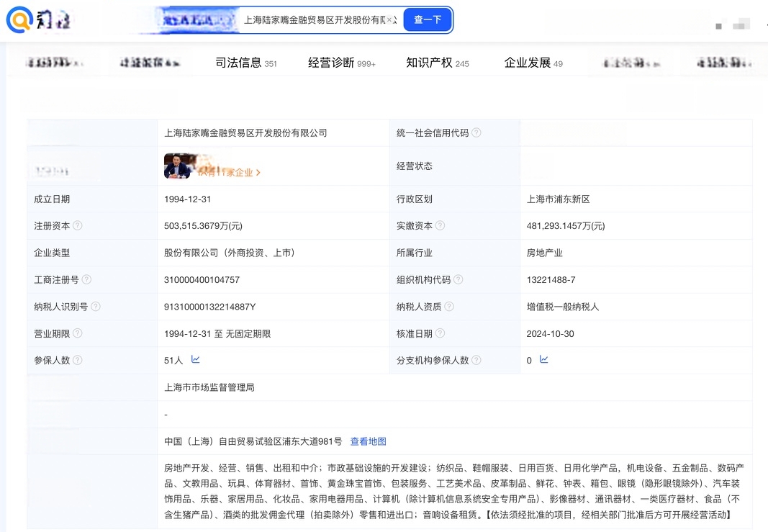Open the help icon beside 统一社会信用代码
This screenshot has width=768, height=532.
pos(476,132)
